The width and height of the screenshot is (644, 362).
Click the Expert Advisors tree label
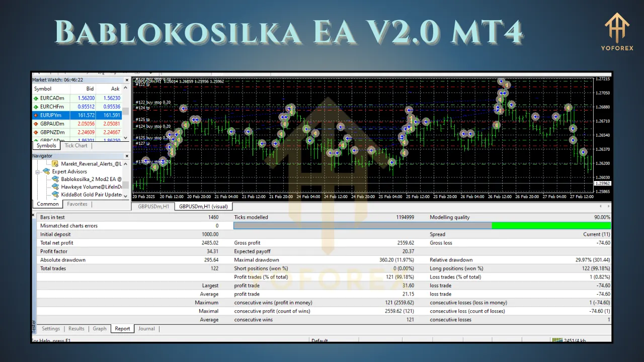coord(70,171)
